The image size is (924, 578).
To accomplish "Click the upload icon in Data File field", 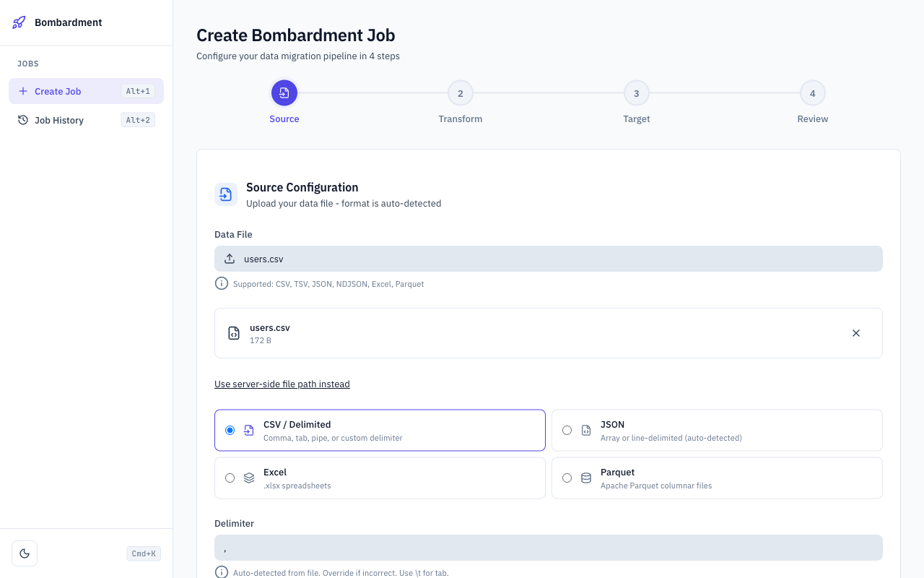I will pos(230,258).
